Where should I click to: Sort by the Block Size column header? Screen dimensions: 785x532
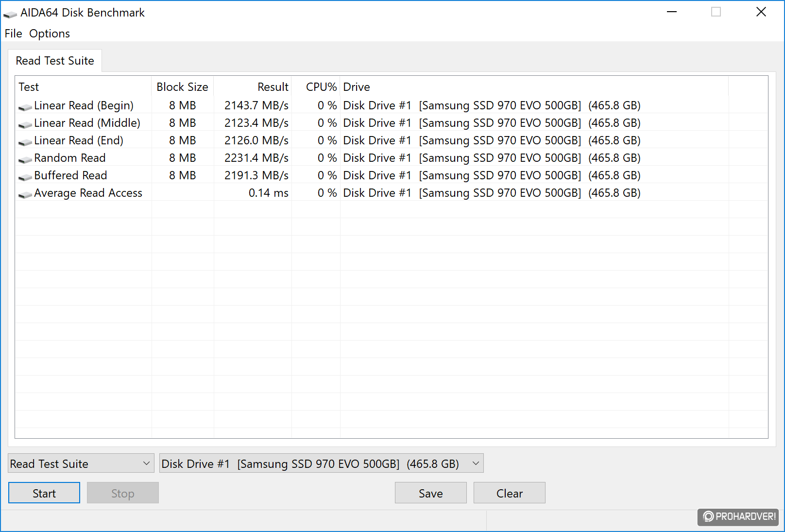183,87
